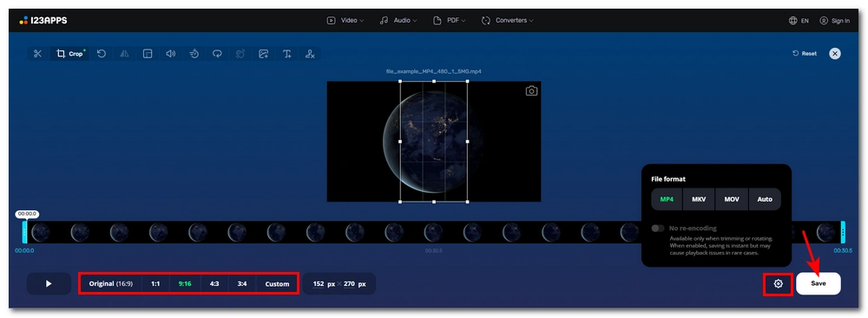Choose Auto file format
The image size is (868, 318).
(765, 200)
